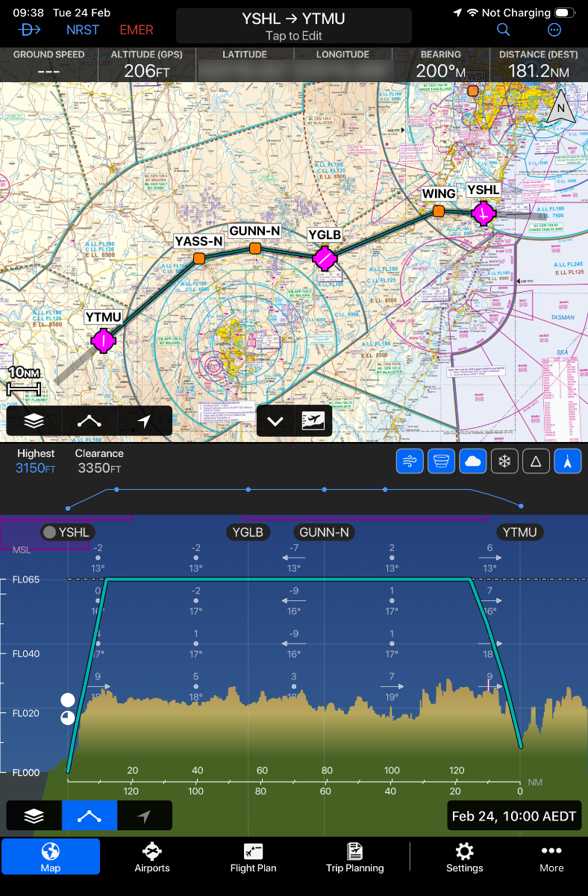Center map on current location arrow
Image resolution: width=588 pixels, height=896 pixels.
[145, 421]
